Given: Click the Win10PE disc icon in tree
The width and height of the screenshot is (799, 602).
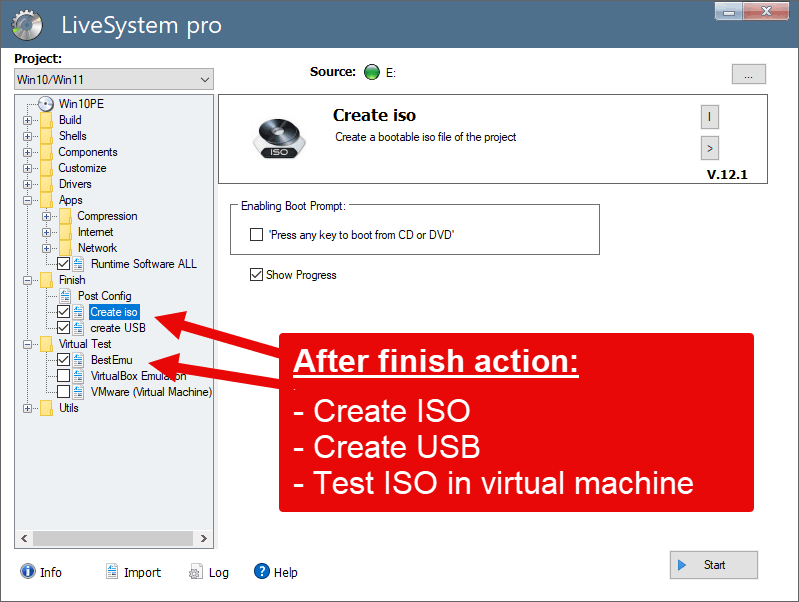Looking at the screenshot, I should click(x=44, y=104).
